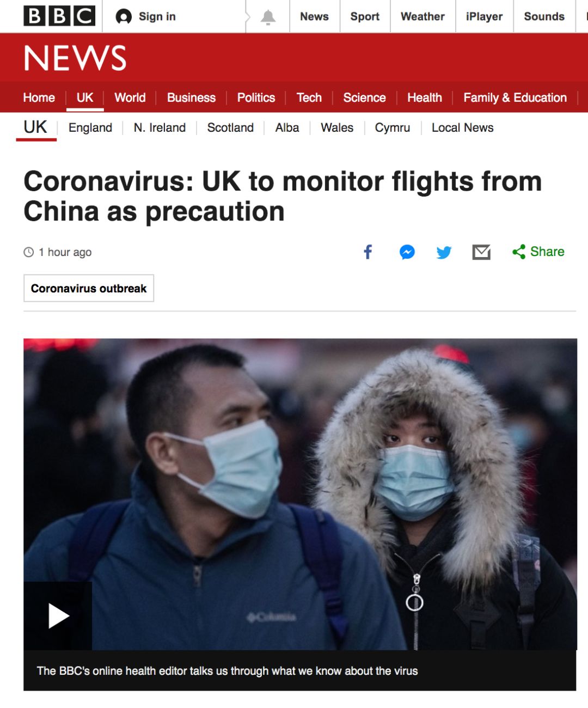The image size is (588, 708).
Task: Open the iPlayer link
Action: (x=484, y=16)
